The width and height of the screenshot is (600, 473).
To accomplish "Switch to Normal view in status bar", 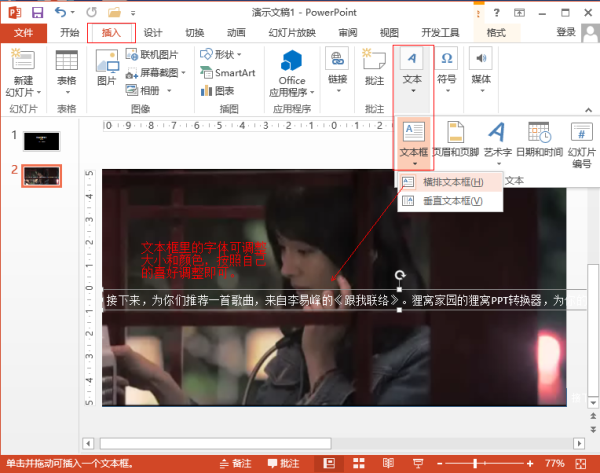I will (x=329, y=463).
